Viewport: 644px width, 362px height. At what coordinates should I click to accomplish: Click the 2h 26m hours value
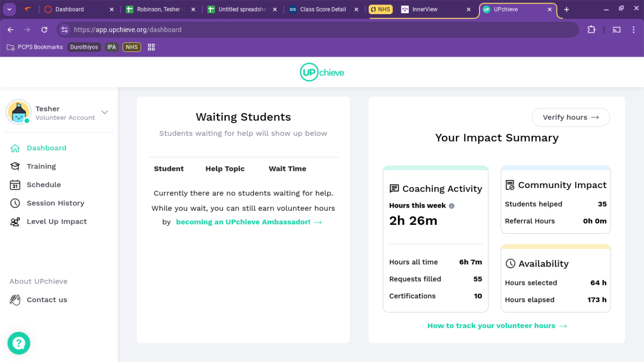[x=413, y=221]
